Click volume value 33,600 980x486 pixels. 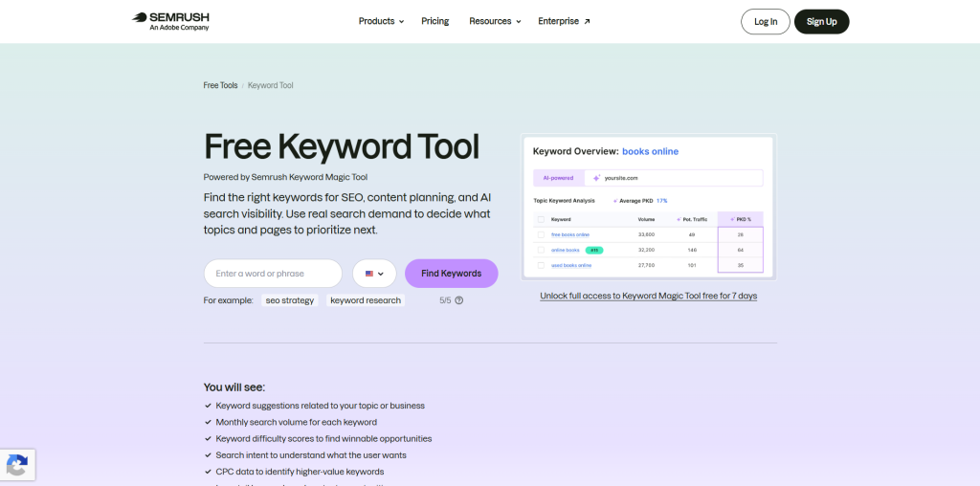point(646,235)
